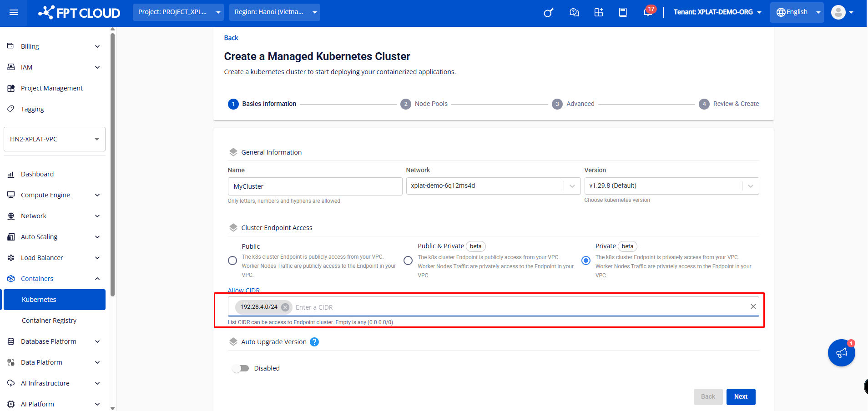
Task: Open the notifications bell icon
Action: tap(647, 12)
